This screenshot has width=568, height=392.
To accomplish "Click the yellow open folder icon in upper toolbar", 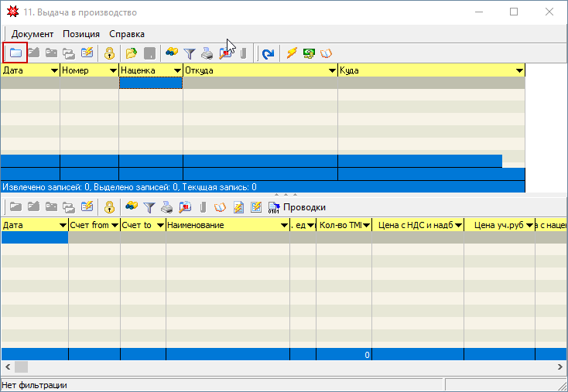I will point(132,54).
